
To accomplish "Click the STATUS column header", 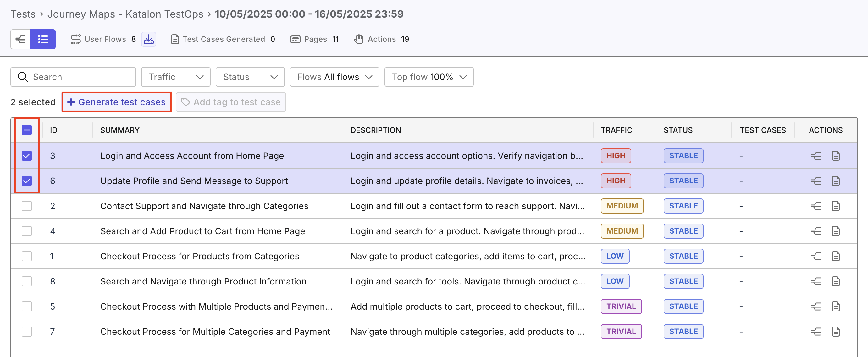I will (x=678, y=130).
